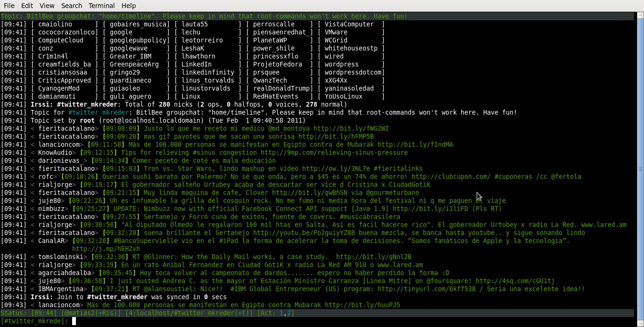Image resolution: width=644 pixels, height=327 pixels.
Task: Open the File menu
Action: pos(9,6)
